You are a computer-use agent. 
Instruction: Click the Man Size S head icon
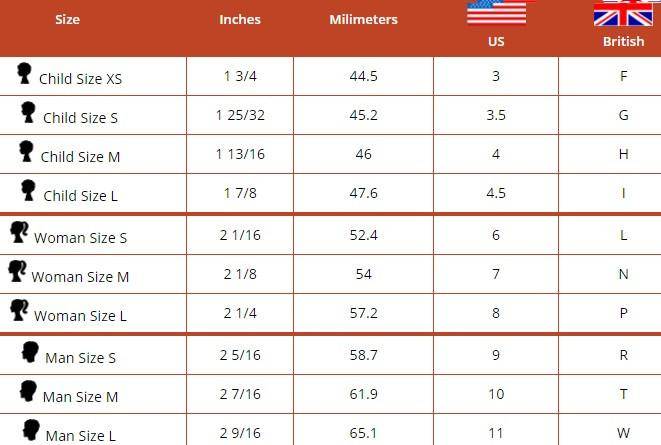point(30,352)
